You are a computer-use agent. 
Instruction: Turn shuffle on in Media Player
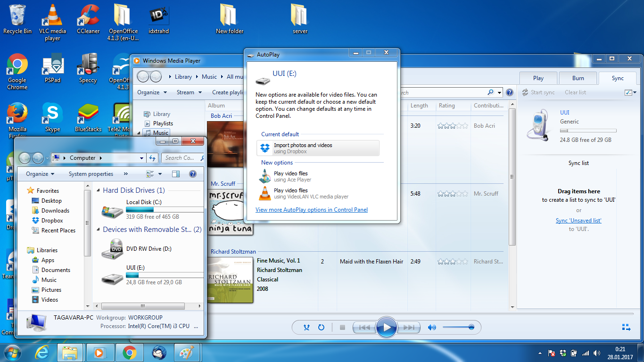point(307,327)
